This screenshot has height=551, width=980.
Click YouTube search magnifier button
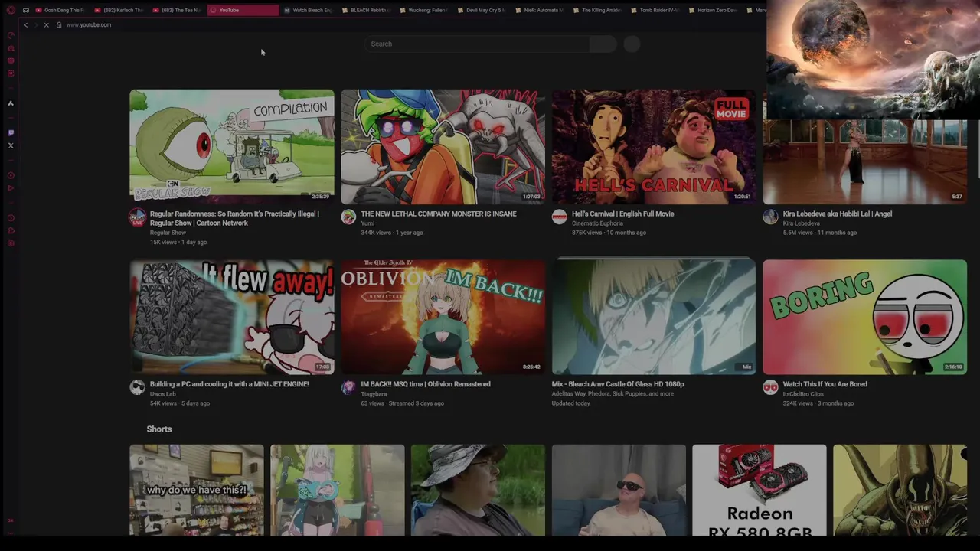pyautogui.click(x=603, y=44)
